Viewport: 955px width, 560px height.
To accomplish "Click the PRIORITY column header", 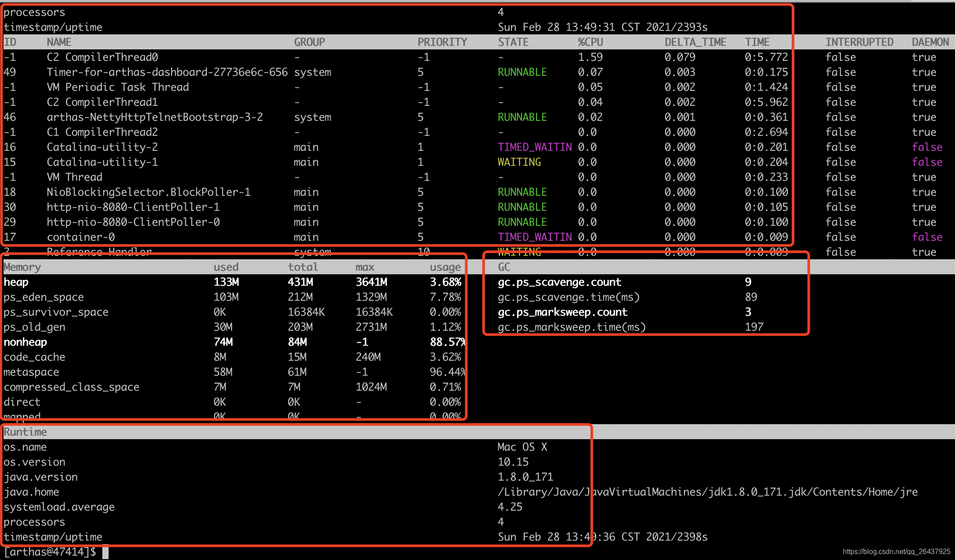I will point(442,42).
